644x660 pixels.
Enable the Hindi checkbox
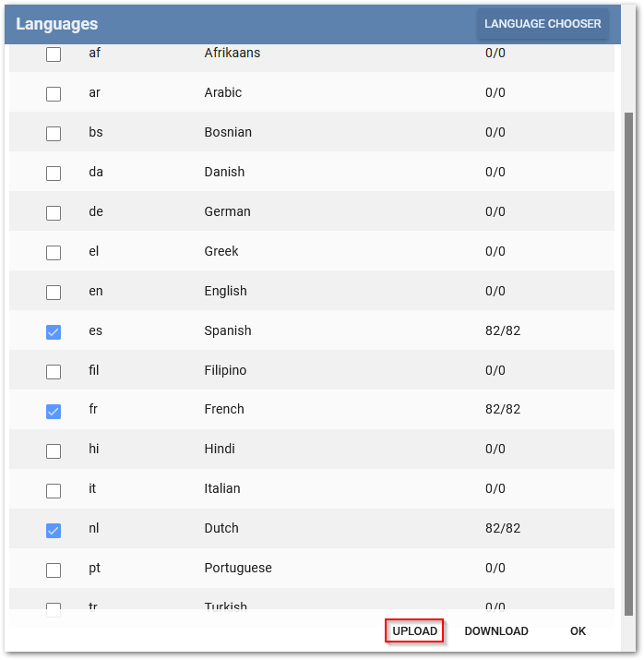[x=54, y=451]
